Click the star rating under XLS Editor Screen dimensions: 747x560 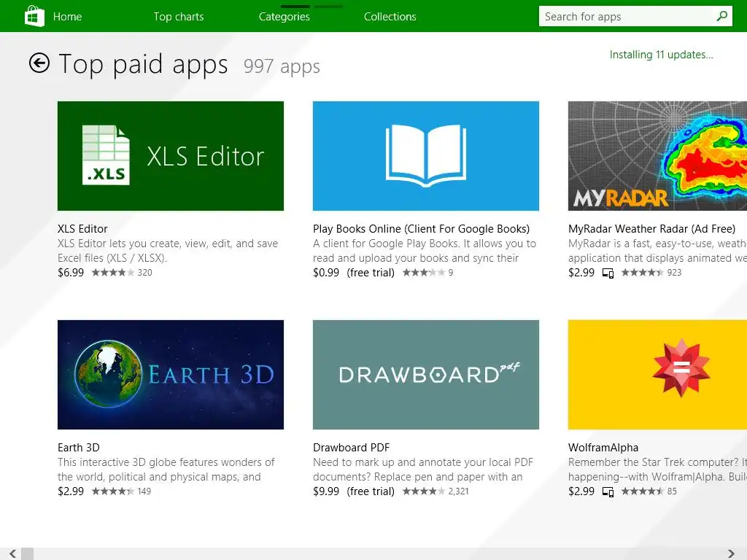113,273
